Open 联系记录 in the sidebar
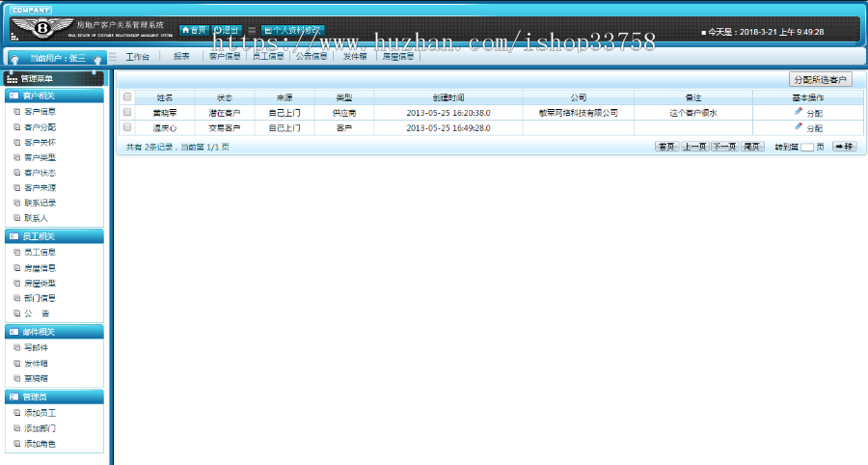Image resolution: width=868 pixels, height=465 pixels. [x=40, y=204]
